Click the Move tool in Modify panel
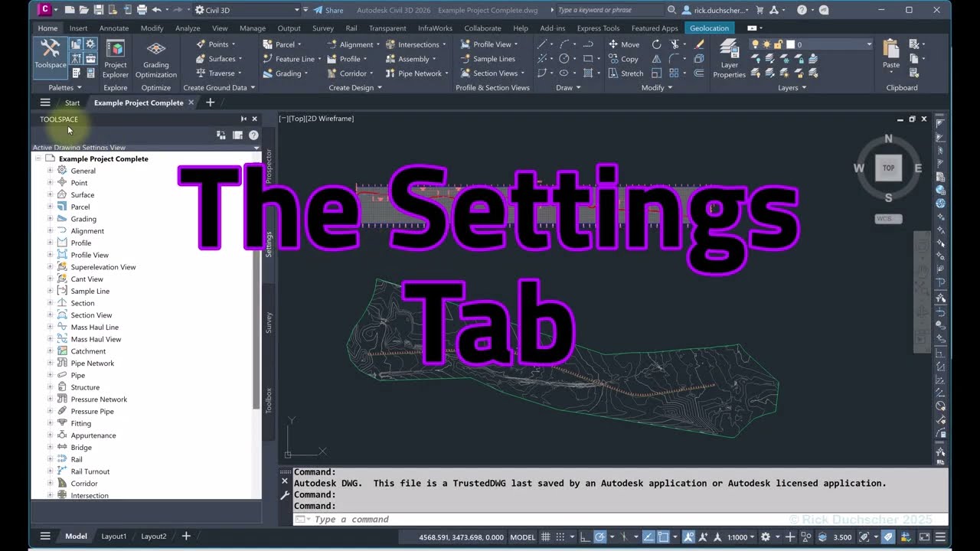Image resolution: width=980 pixels, height=551 pixels. 624,44
